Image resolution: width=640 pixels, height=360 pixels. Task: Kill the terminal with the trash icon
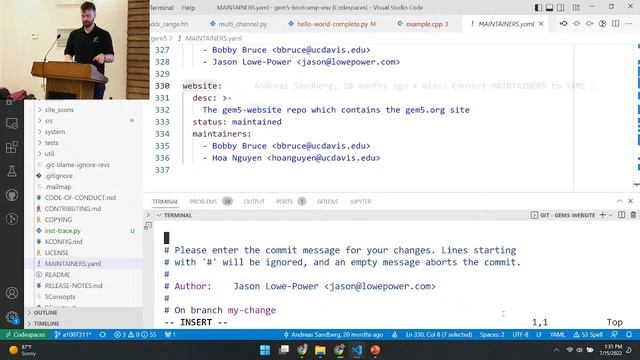pos(633,215)
